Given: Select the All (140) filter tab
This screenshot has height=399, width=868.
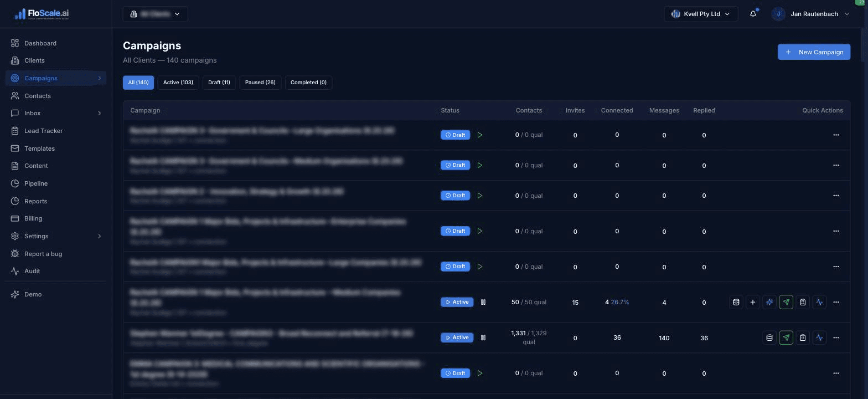Looking at the screenshot, I should tap(138, 83).
